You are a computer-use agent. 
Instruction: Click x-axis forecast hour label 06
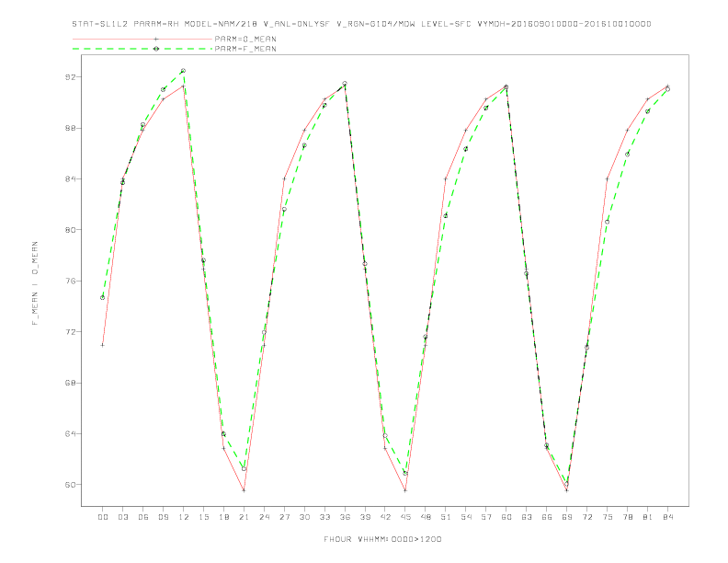pyautogui.click(x=143, y=517)
